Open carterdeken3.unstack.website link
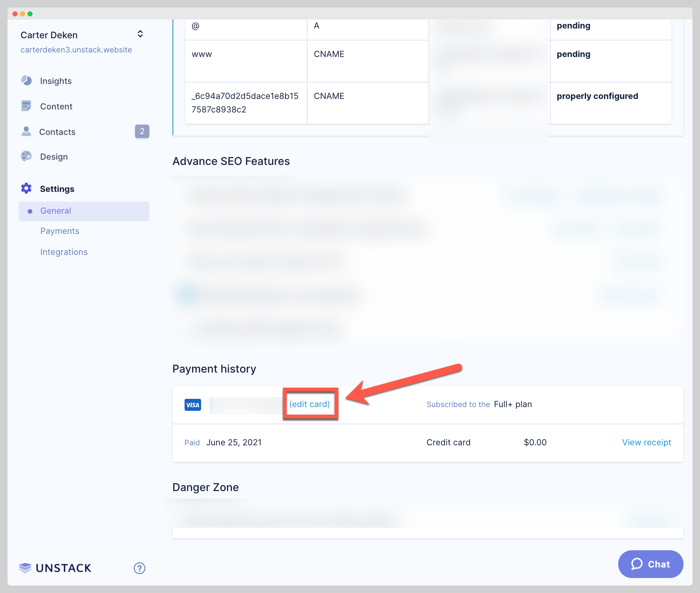This screenshot has width=700, height=593. (76, 50)
